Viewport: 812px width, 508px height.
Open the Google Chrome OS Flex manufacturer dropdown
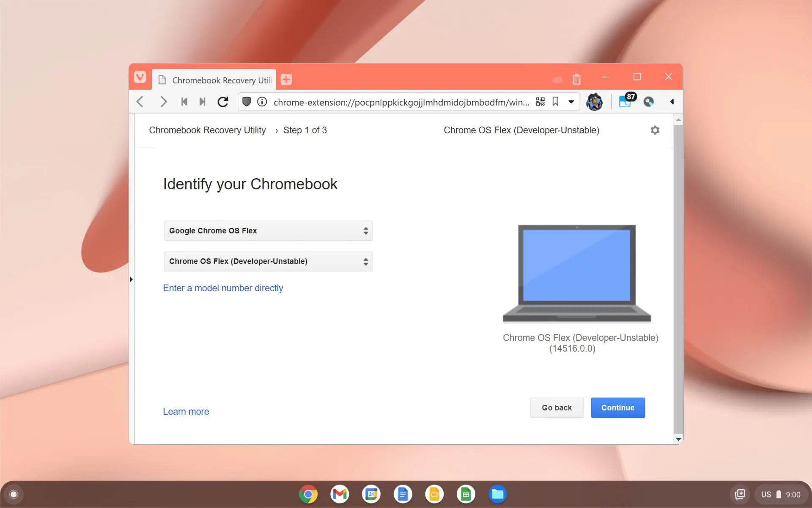tap(268, 231)
